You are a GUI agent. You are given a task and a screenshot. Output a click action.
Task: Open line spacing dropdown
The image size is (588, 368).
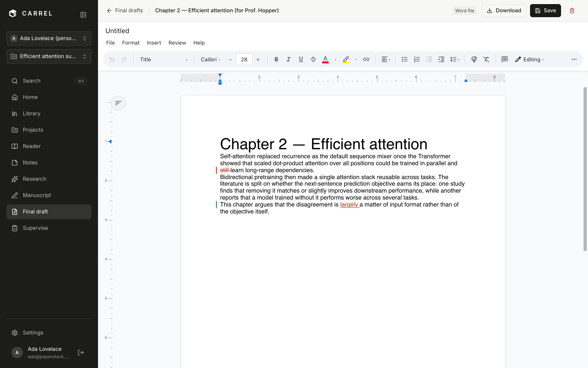[455, 59]
